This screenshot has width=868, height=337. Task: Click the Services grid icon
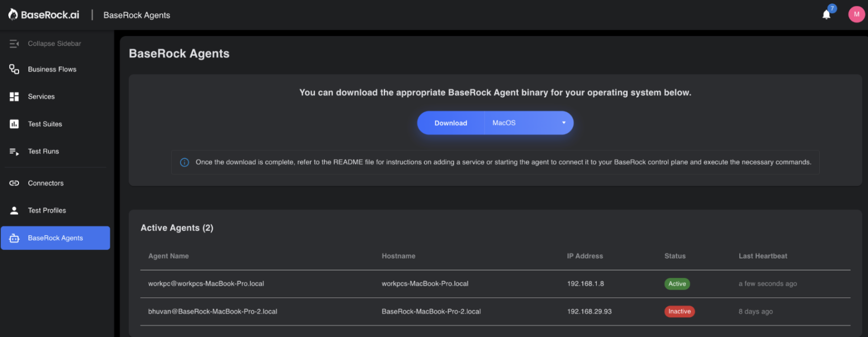pos(14,97)
